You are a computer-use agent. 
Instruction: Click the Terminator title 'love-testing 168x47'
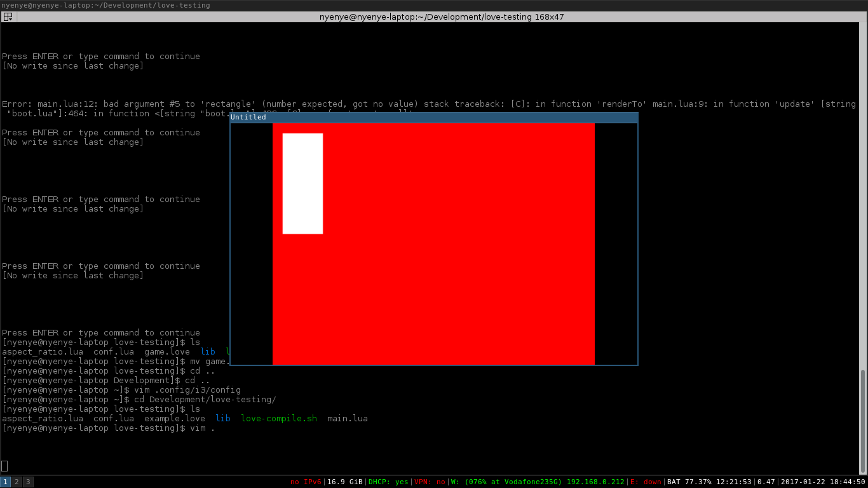tap(442, 17)
